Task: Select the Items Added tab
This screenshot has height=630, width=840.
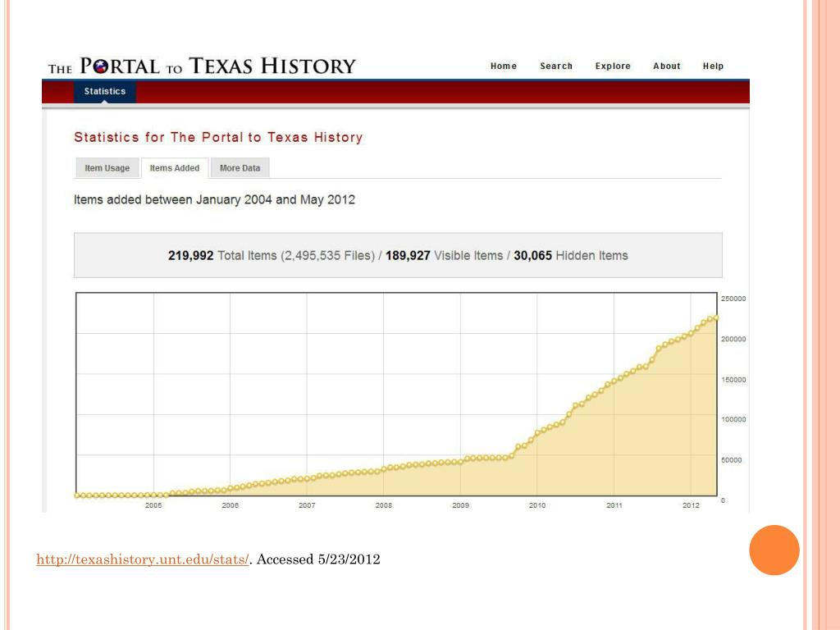Action: (x=175, y=168)
